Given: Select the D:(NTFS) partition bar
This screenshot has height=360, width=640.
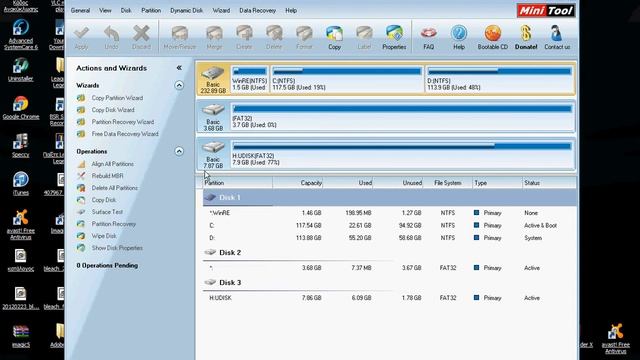Looking at the screenshot, I should coord(499,79).
